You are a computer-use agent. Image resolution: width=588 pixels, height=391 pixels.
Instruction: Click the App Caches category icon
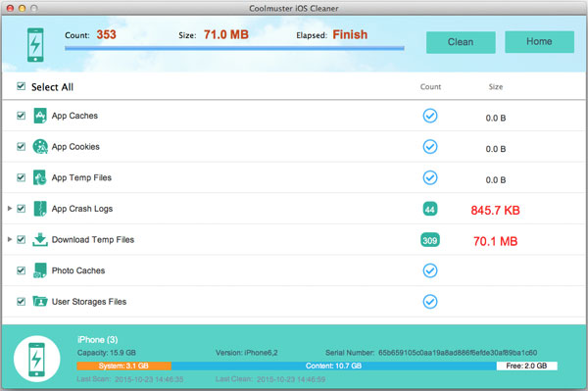(40, 116)
